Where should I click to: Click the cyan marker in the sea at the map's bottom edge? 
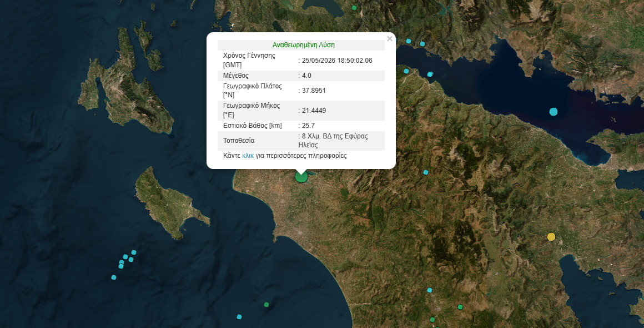[x=239, y=317]
